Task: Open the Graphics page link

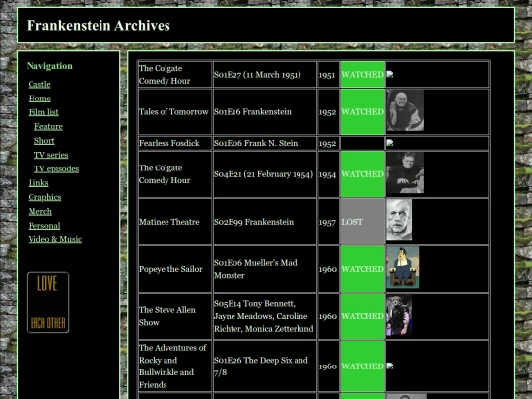Action: click(44, 197)
